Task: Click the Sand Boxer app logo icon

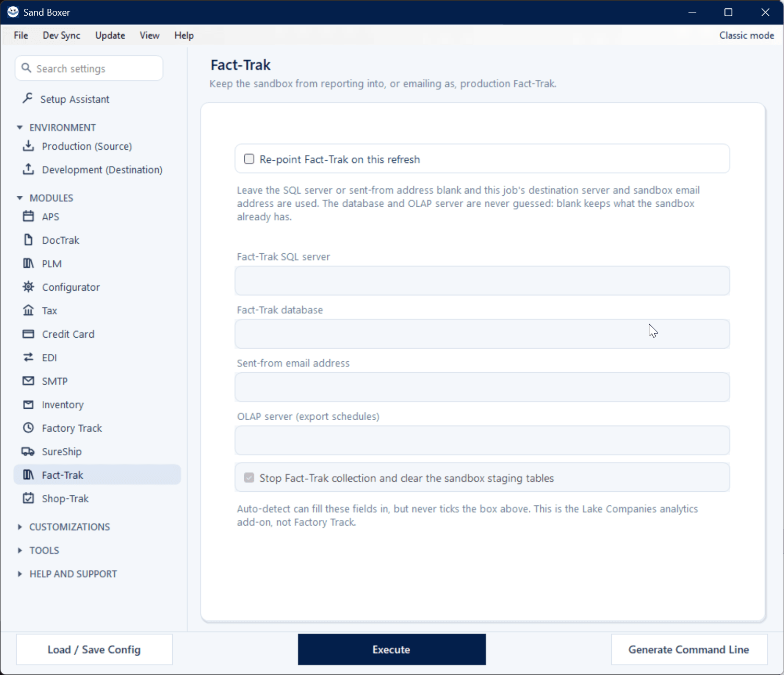Action: click(13, 12)
